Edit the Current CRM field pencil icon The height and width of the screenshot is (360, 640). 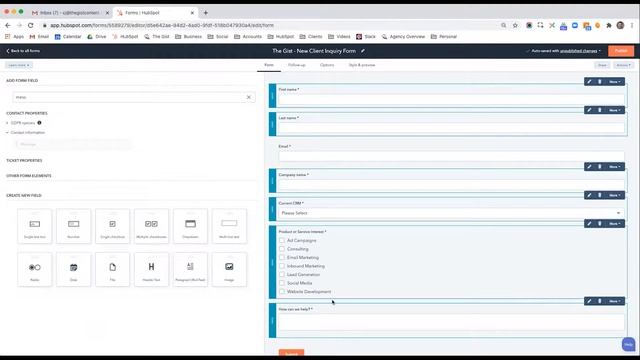click(x=589, y=195)
